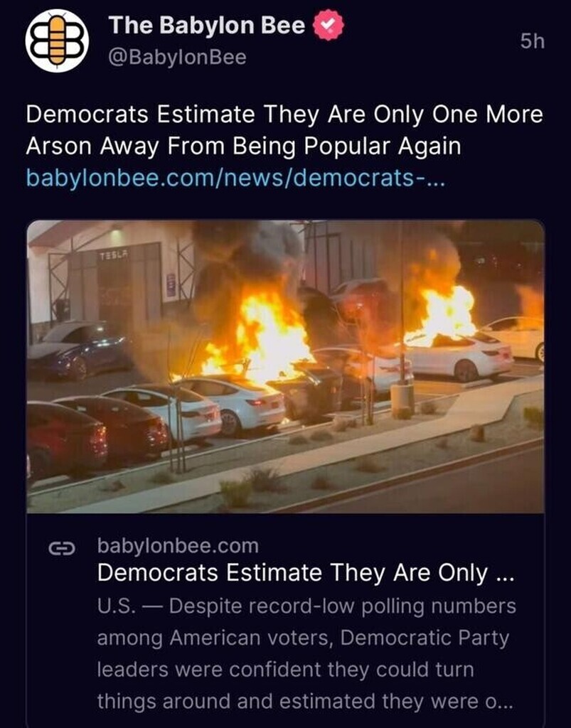This screenshot has height=728, width=571.
Task: Tap the chain link icon in card
Action: 61,548
